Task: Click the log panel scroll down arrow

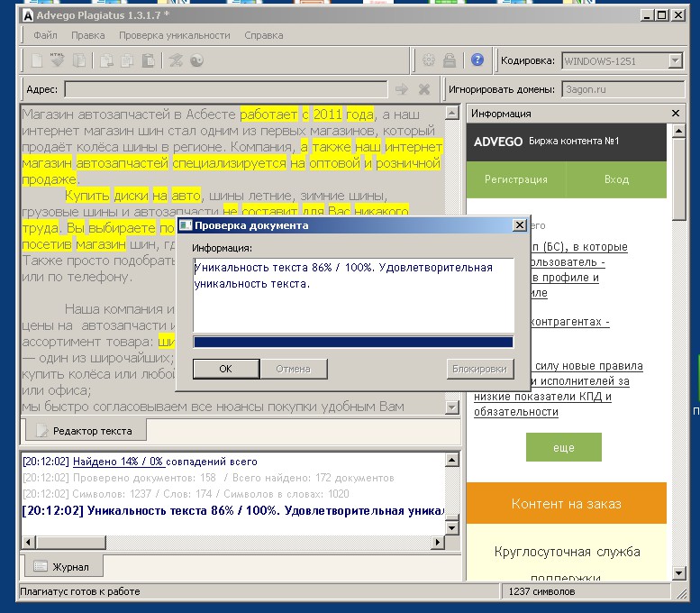Action: tap(452, 527)
